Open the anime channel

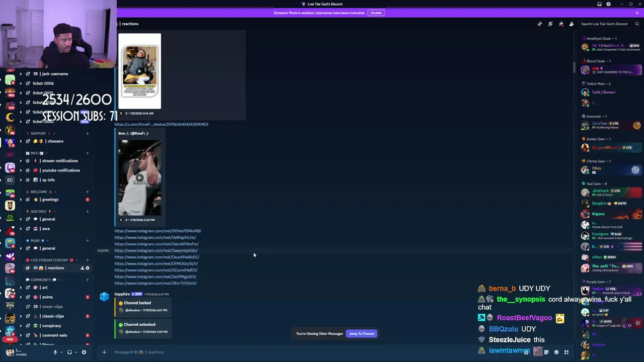click(x=57, y=297)
